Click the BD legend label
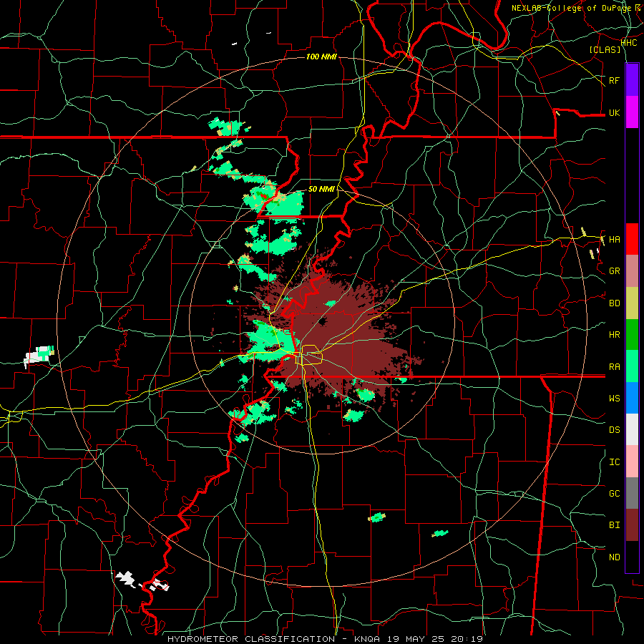The width and height of the screenshot is (644, 644). (x=614, y=303)
